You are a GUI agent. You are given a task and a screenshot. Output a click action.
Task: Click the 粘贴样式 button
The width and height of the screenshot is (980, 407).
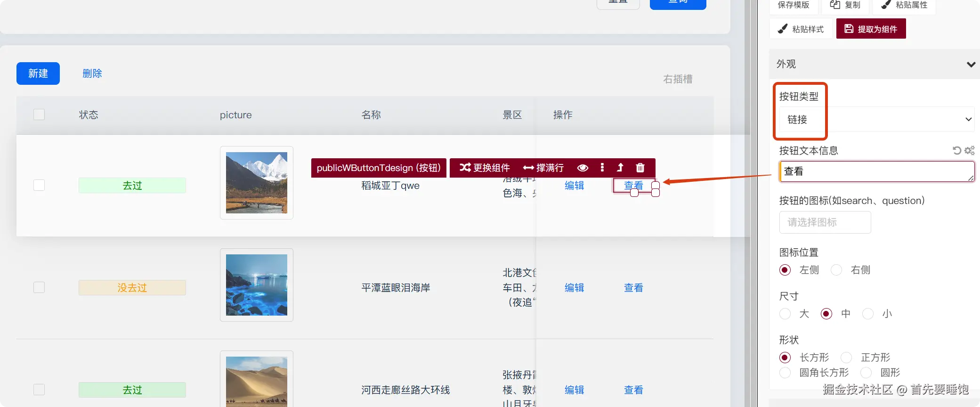pos(801,29)
